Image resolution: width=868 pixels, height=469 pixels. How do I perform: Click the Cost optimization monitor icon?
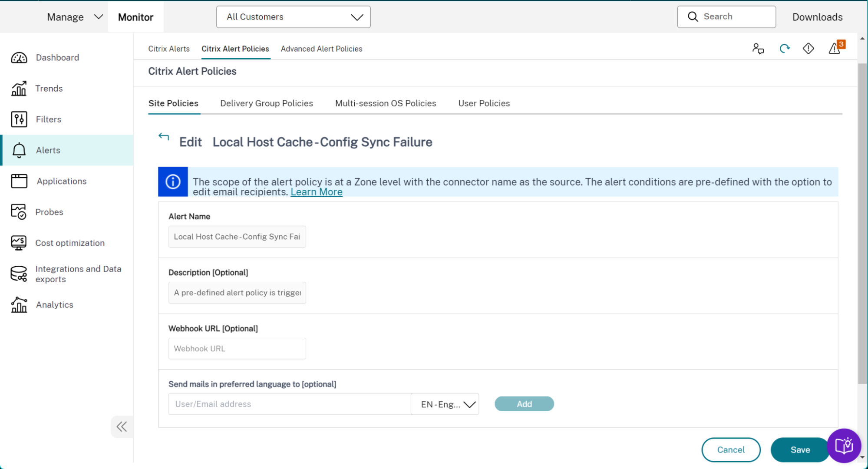19,243
